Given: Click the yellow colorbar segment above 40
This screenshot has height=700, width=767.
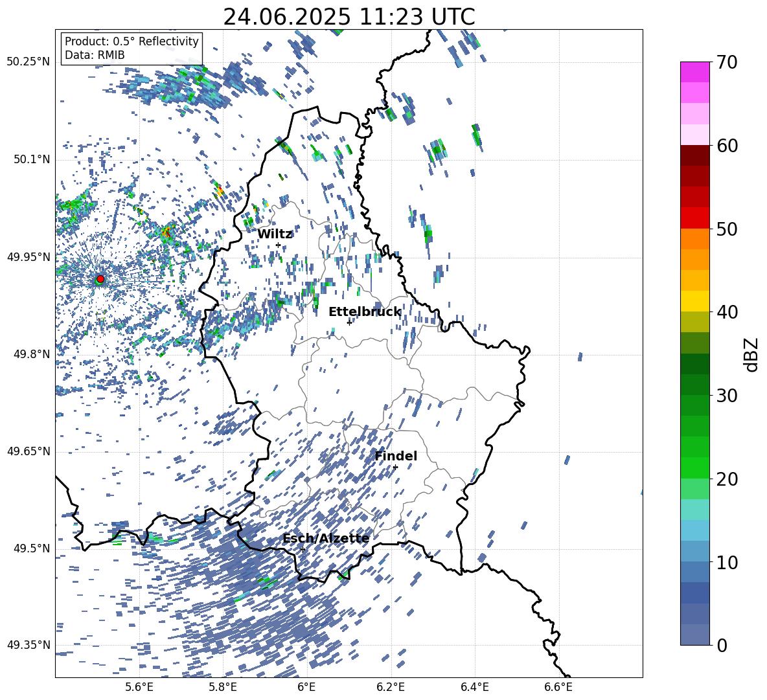Looking at the screenshot, I should [x=695, y=301].
